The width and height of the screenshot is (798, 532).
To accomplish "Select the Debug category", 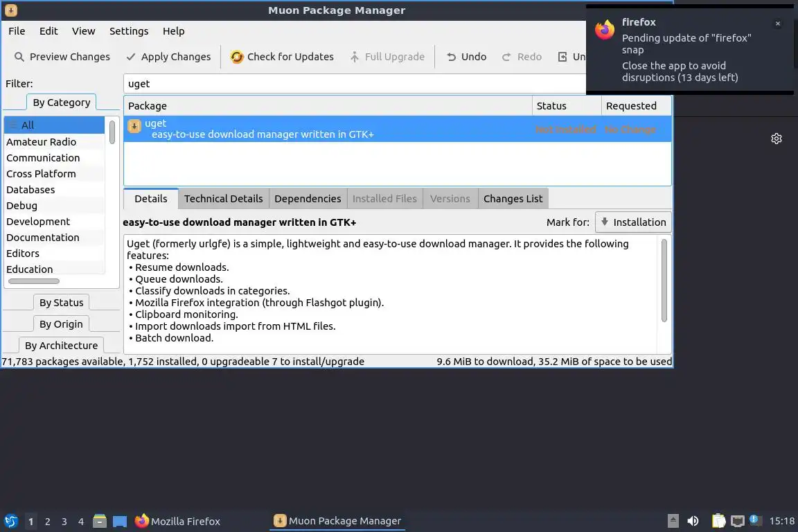I will 55,206.
